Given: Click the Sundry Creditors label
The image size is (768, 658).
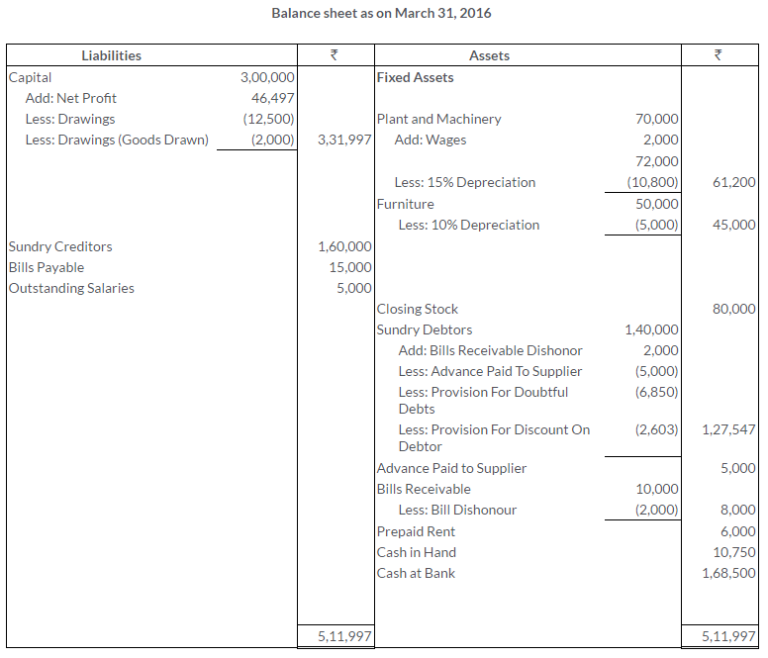Looking at the screenshot, I should (x=60, y=246).
